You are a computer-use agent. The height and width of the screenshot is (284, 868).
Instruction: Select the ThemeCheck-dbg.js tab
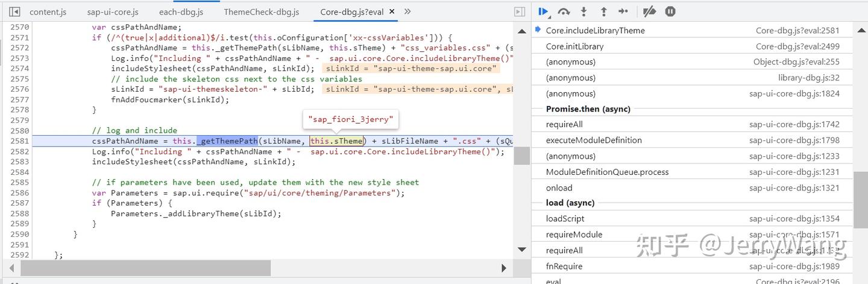261,11
